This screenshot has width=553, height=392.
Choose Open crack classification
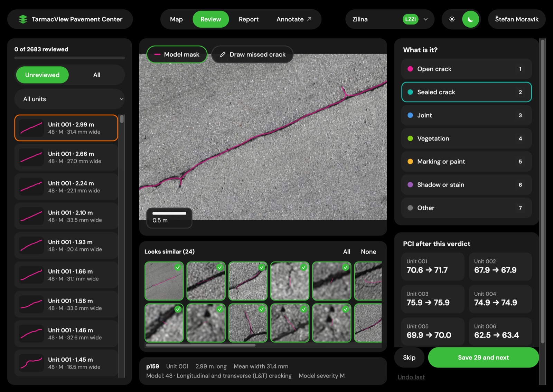tap(466, 69)
